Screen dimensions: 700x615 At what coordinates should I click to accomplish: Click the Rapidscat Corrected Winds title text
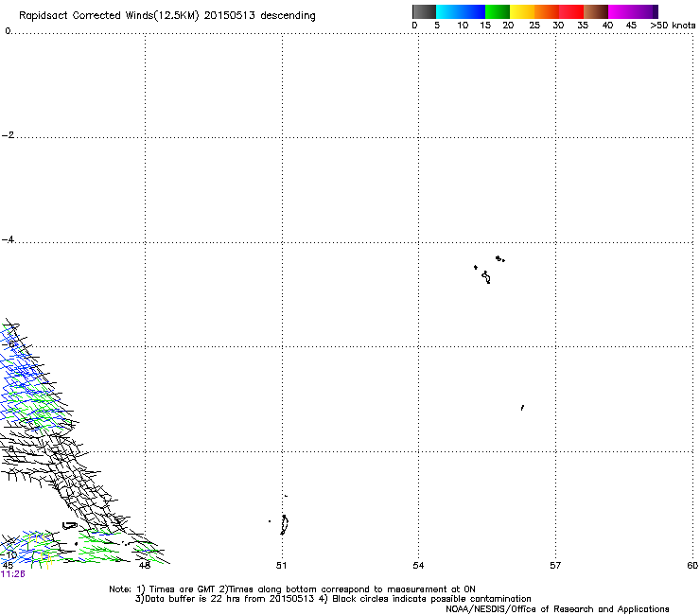tap(167, 16)
